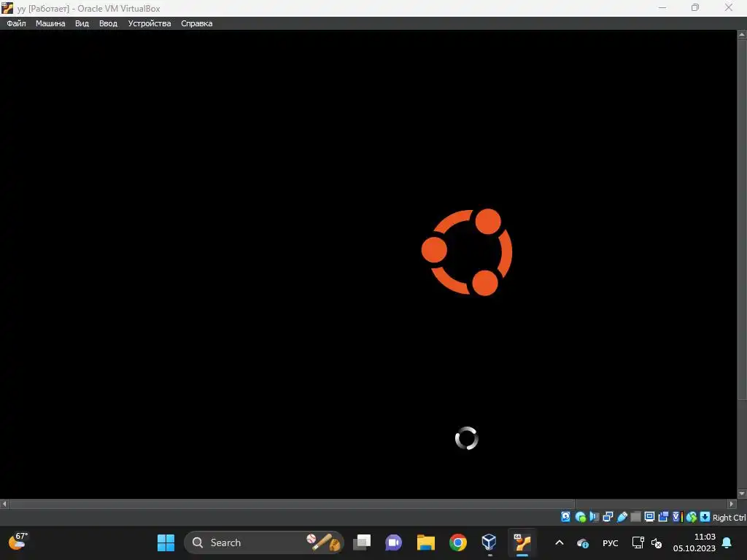This screenshot has width=747, height=560.
Task: Click the VM horizontal scrollbar right arrow
Action: click(732, 504)
